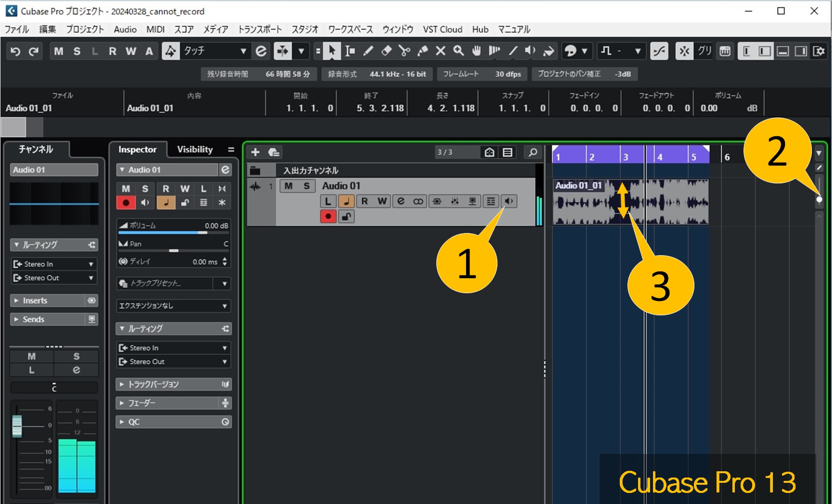
Task: Select the Split scissors tool
Action: [404, 51]
